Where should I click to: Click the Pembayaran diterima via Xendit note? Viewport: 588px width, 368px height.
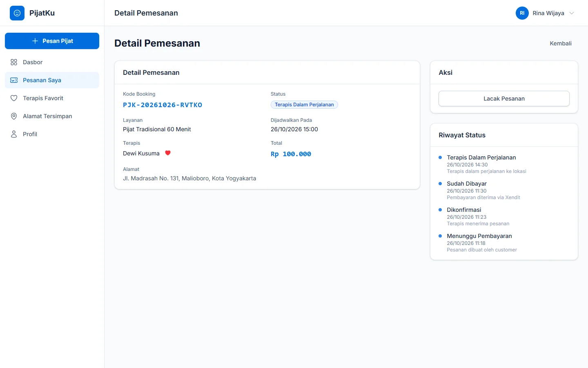[x=483, y=197]
